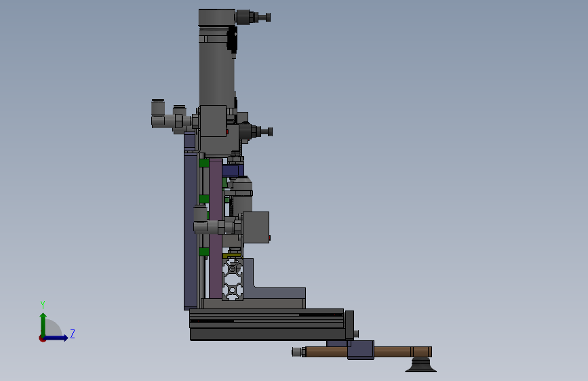Select the topmost gray elbow fitting on the left
Image resolution: width=588 pixels, height=381 pixels.
(x=158, y=114)
